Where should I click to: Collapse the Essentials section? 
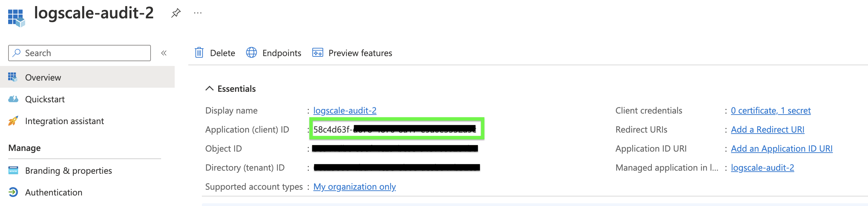click(210, 89)
